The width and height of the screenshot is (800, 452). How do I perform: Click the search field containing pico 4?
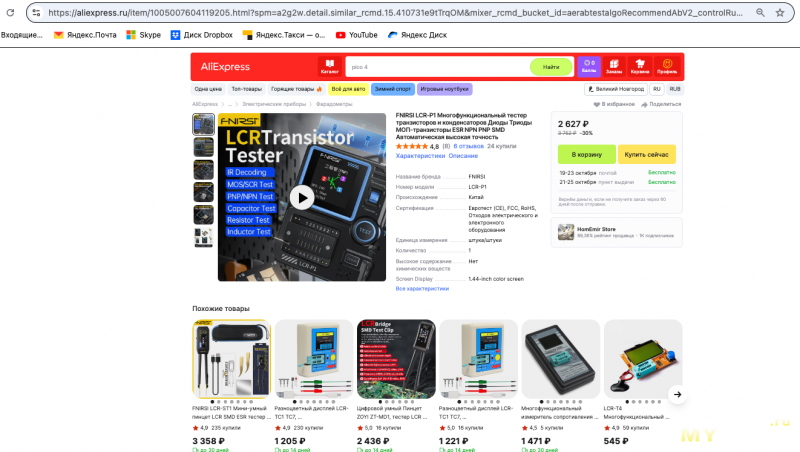tap(438, 67)
